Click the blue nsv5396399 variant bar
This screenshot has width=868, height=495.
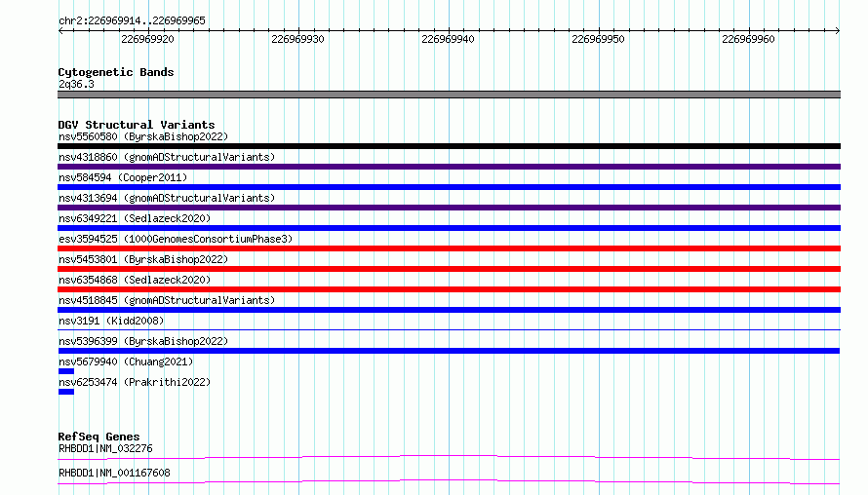pos(449,351)
